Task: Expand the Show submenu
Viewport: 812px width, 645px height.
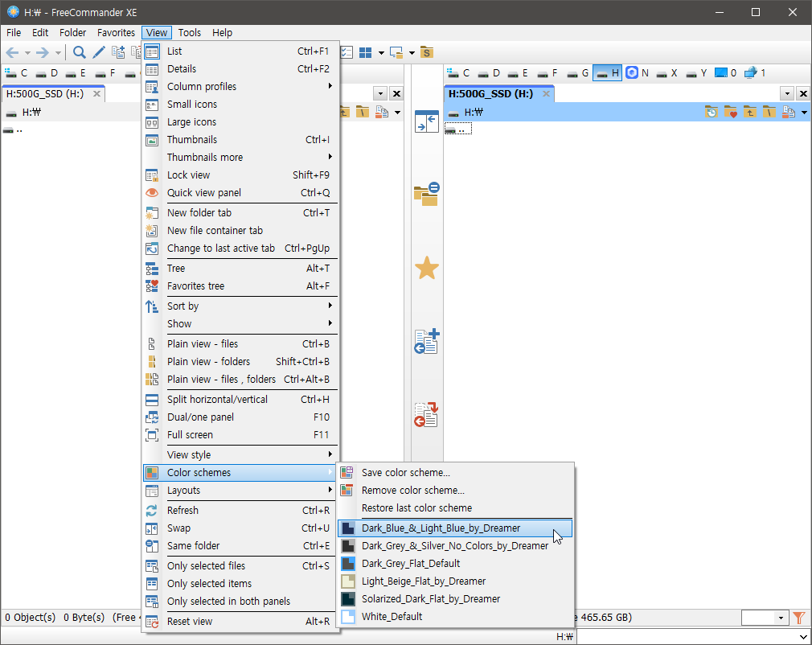Action: (241, 324)
